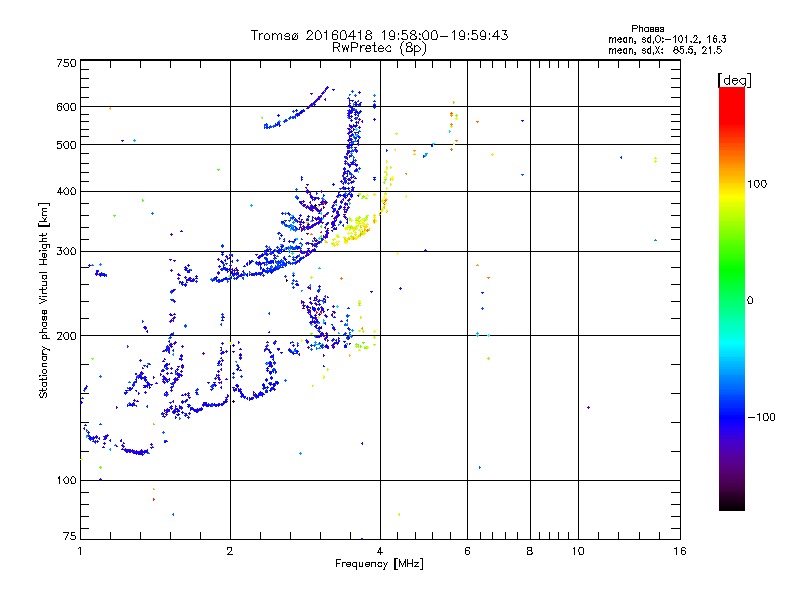Click the y-axis tick label '400'
800x600 pixels.
pyautogui.click(x=66, y=191)
